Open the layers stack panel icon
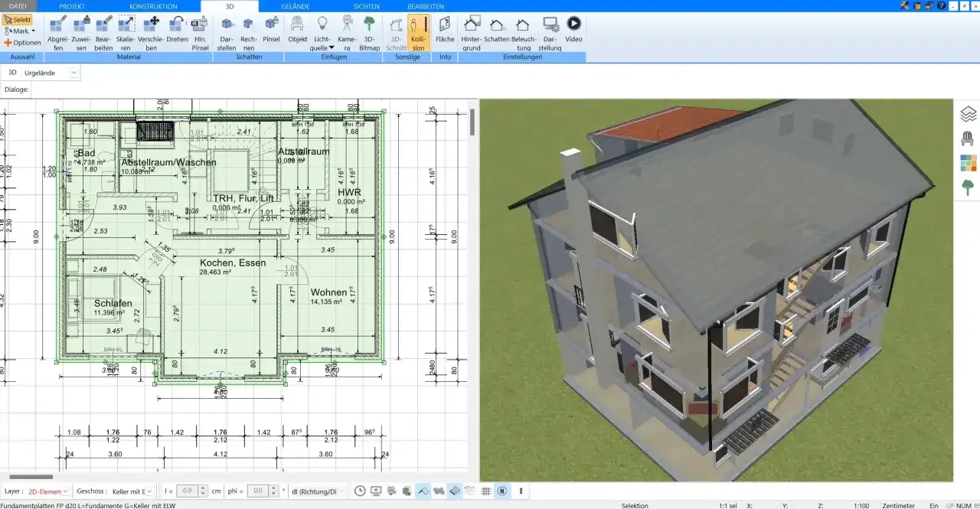The width and height of the screenshot is (980, 509). click(968, 114)
